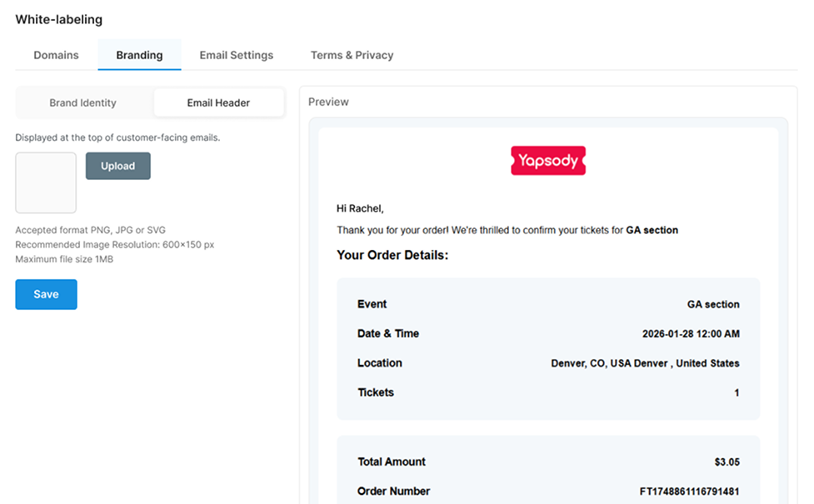Screen dimensions: 814x504
Task: Click the Date & Time row label
Action: pos(388,333)
